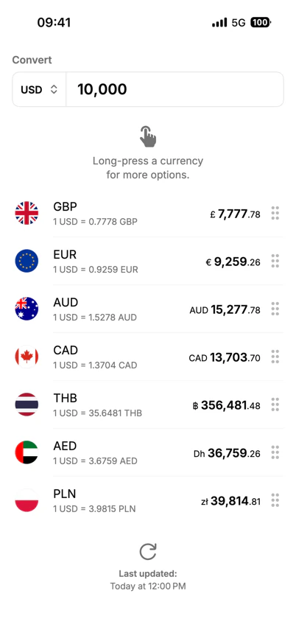Image resolution: width=296 pixels, height=644 pixels.
Task: Tap the refresh rates icon
Action: click(x=148, y=552)
